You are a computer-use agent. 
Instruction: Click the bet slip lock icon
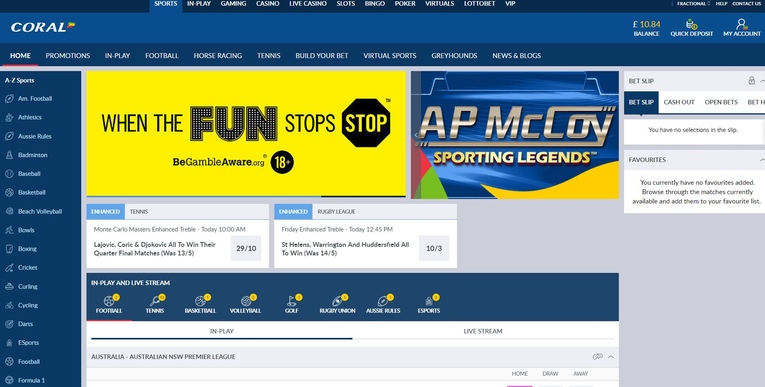tap(751, 81)
